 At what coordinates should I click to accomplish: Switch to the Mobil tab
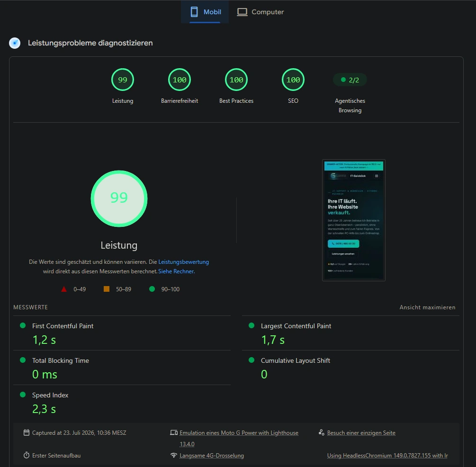pos(205,12)
